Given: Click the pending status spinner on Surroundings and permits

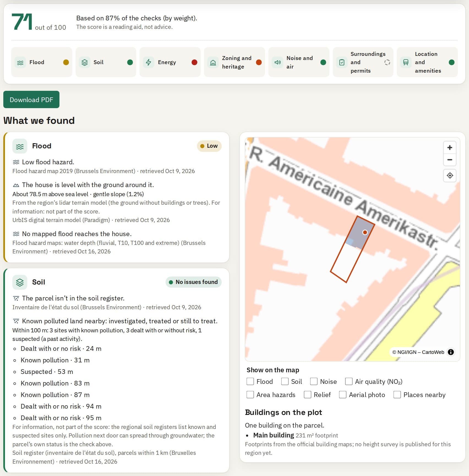Looking at the screenshot, I should (387, 62).
